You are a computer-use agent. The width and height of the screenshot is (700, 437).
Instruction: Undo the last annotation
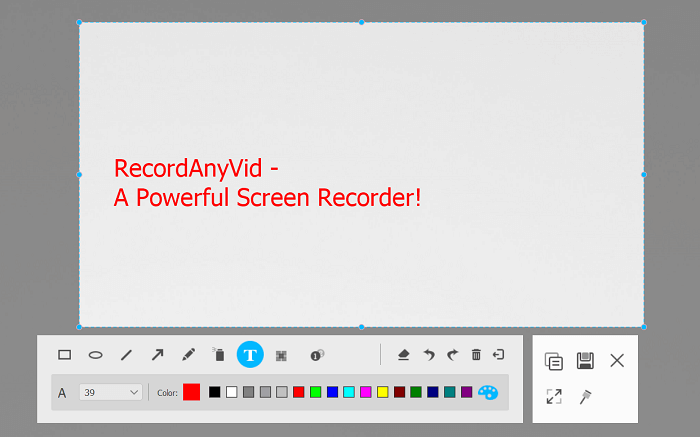click(x=429, y=355)
